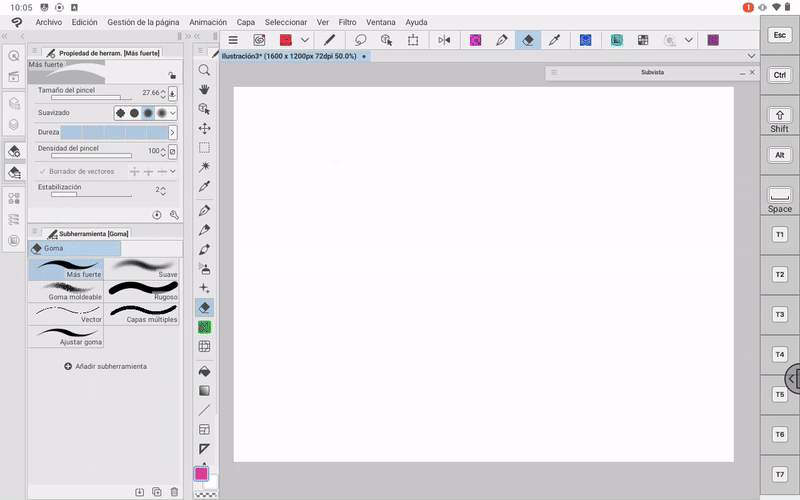Select the Auto select magic wand tool
Image resolution: width=800 pixels, height=500 pixels.
tap(204, 166)
